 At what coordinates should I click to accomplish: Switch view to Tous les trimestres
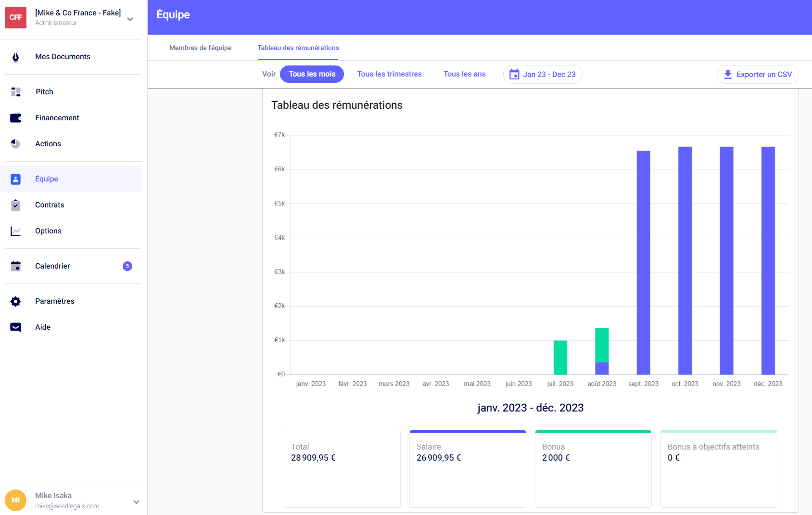(389, 74)
